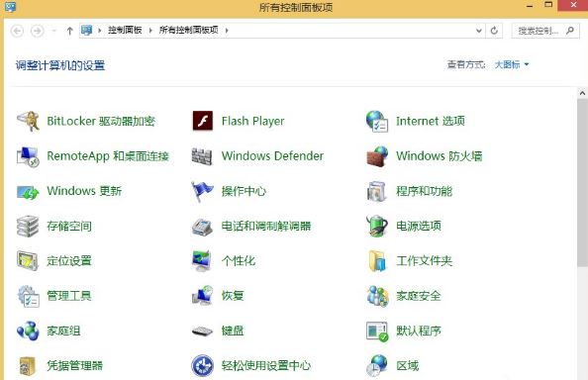The image size is (588, 380).
Task: Open the 电话和调制解调器 icon
Action: point(202,227)
